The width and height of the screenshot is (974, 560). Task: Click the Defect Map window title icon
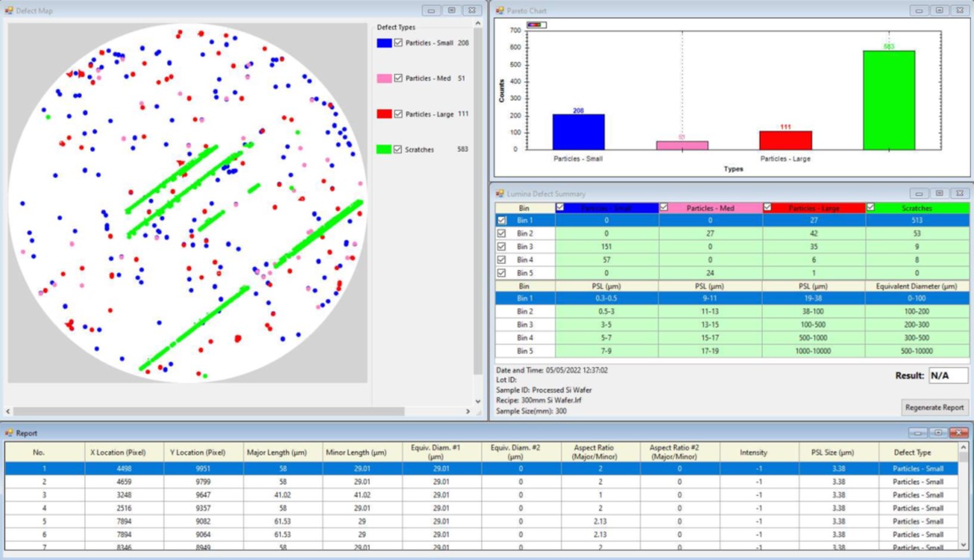(x=9, y=10)
